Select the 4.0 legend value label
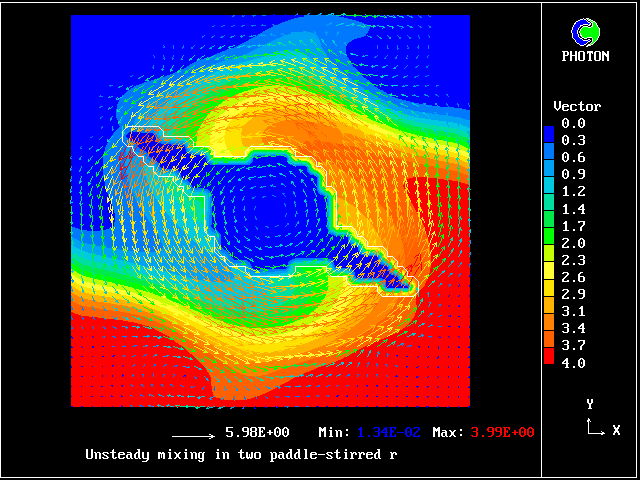The image size is (640, 480). pos(573,363)
